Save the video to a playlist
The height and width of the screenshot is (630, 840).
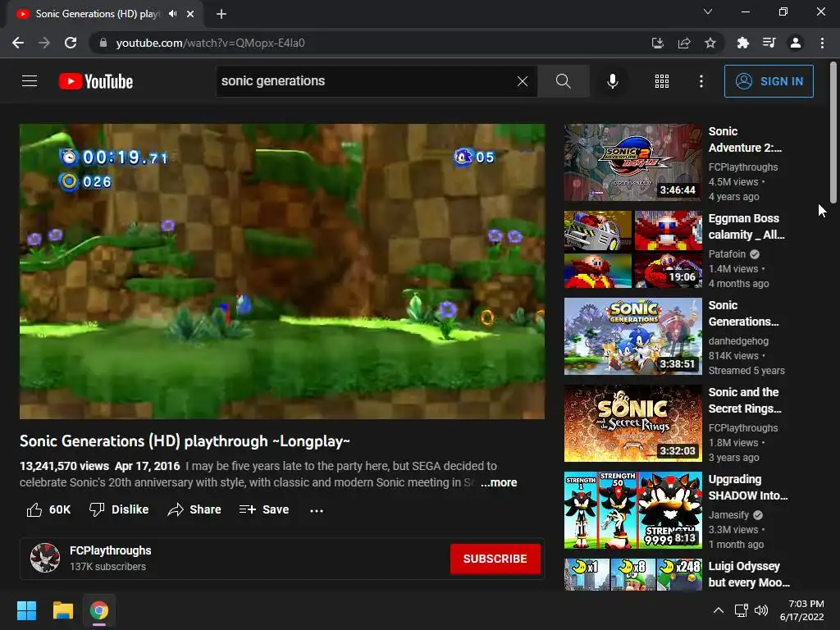point(264,509)
